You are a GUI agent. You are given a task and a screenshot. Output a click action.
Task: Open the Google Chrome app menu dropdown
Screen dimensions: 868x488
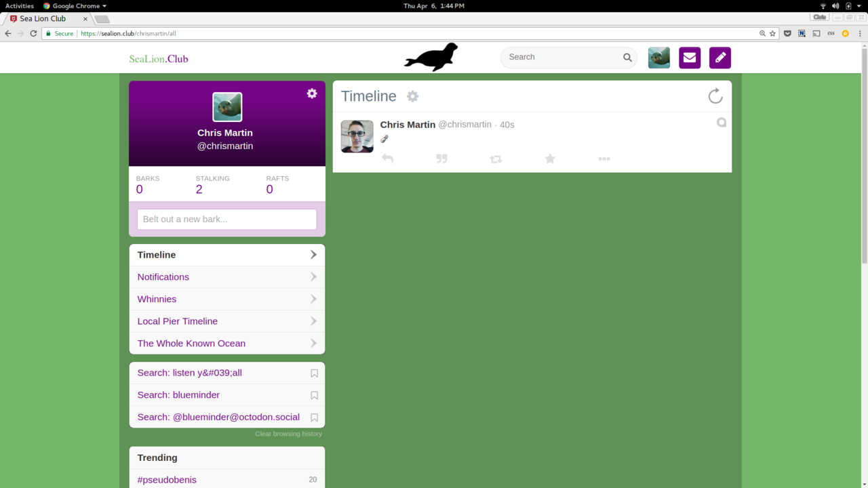75,6
